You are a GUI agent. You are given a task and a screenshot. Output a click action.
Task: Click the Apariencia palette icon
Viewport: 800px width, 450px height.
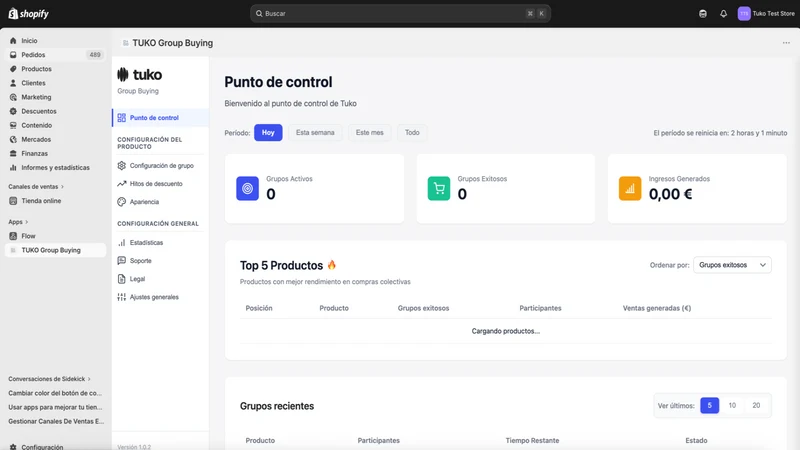[121, 202]
